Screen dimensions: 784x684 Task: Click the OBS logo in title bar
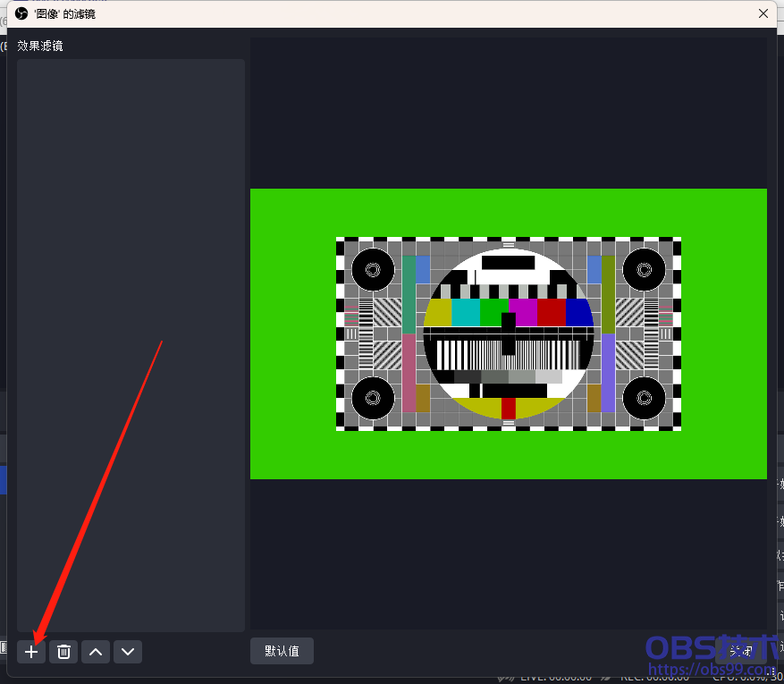(21, 13)
